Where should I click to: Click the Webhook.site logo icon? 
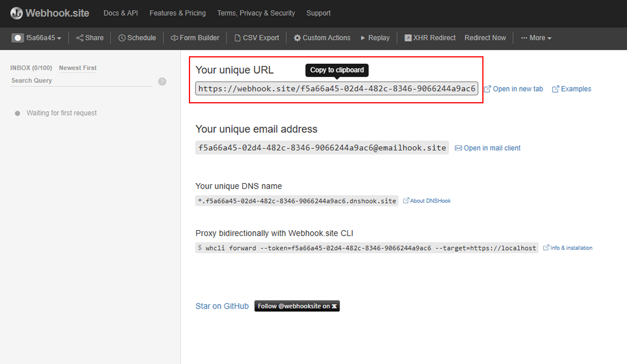[16, 13]
